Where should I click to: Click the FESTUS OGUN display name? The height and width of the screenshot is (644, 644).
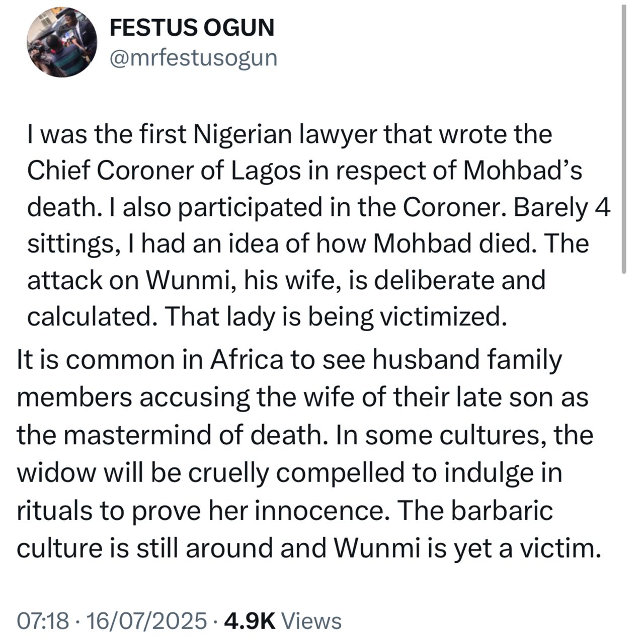pyautogui.click(x=192, y=28)
